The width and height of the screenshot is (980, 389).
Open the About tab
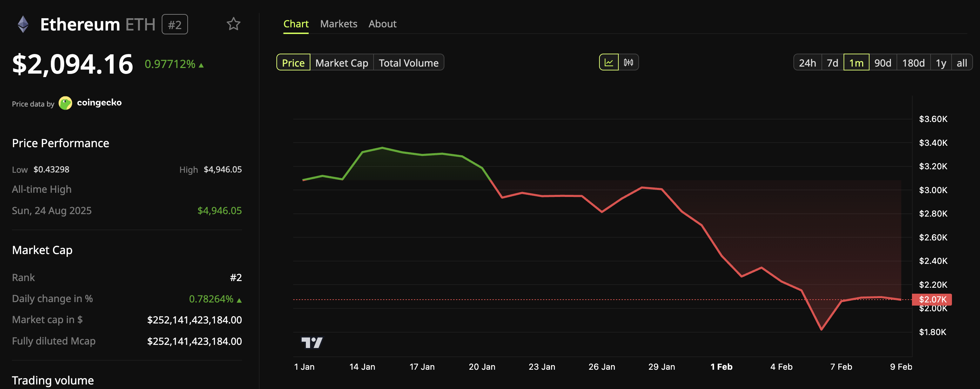point(382,23)
